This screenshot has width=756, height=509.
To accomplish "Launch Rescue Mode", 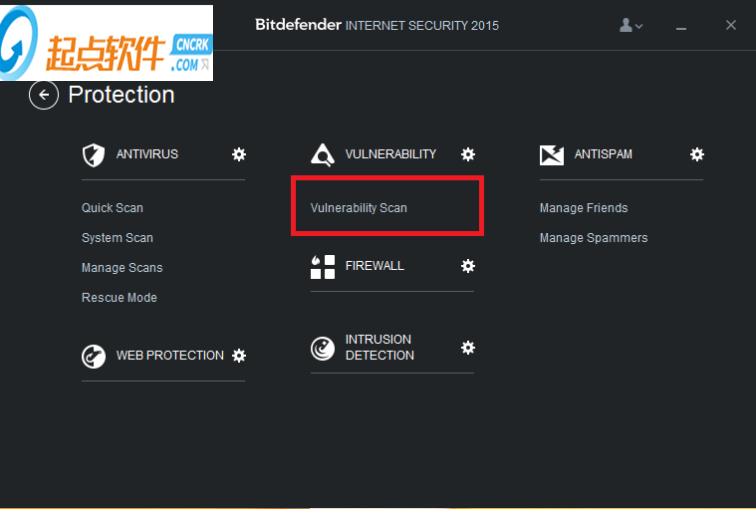I will (x=119, y=298).
